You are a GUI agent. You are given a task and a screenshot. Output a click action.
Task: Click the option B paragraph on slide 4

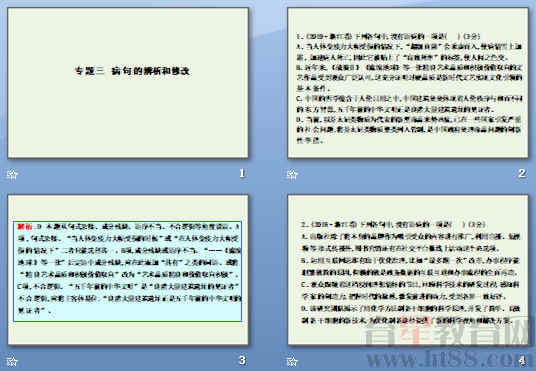411,266
